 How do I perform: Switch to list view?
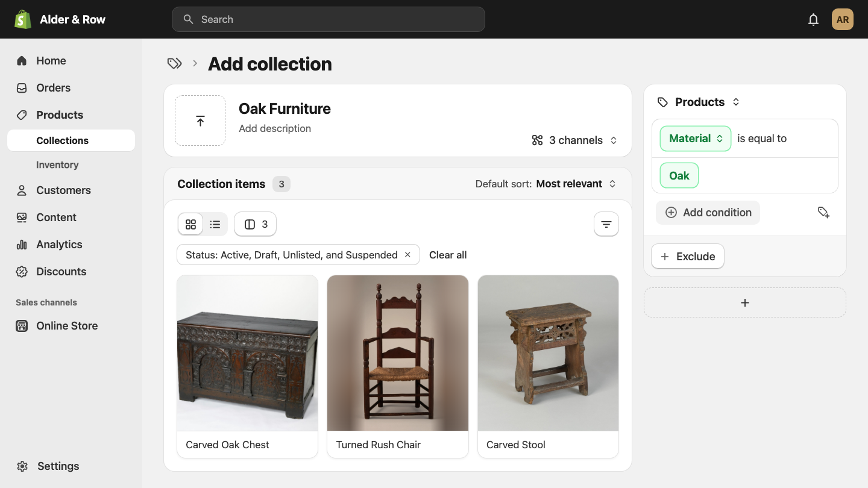click(215, 224)
